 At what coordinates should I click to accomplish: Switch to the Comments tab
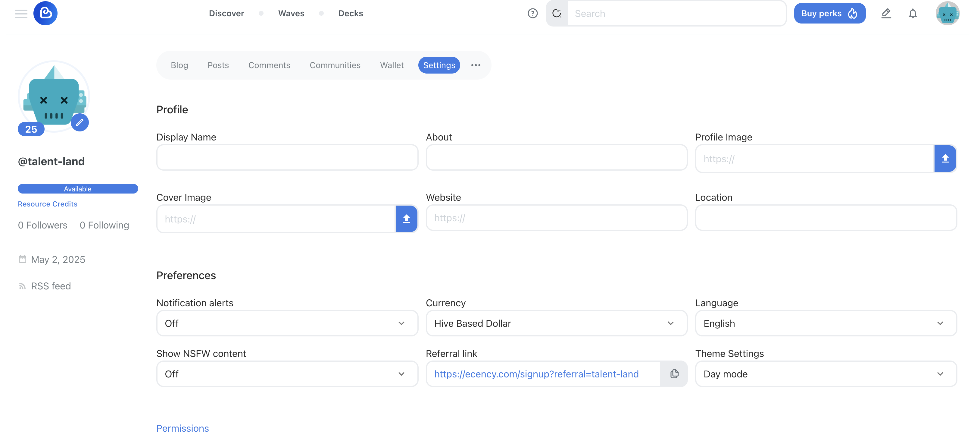269,65
